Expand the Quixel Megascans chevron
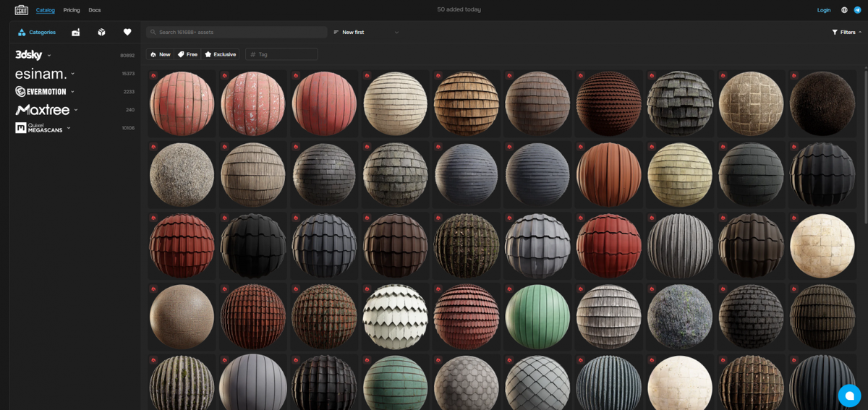 pyautogui.click(x=69, y=128)
